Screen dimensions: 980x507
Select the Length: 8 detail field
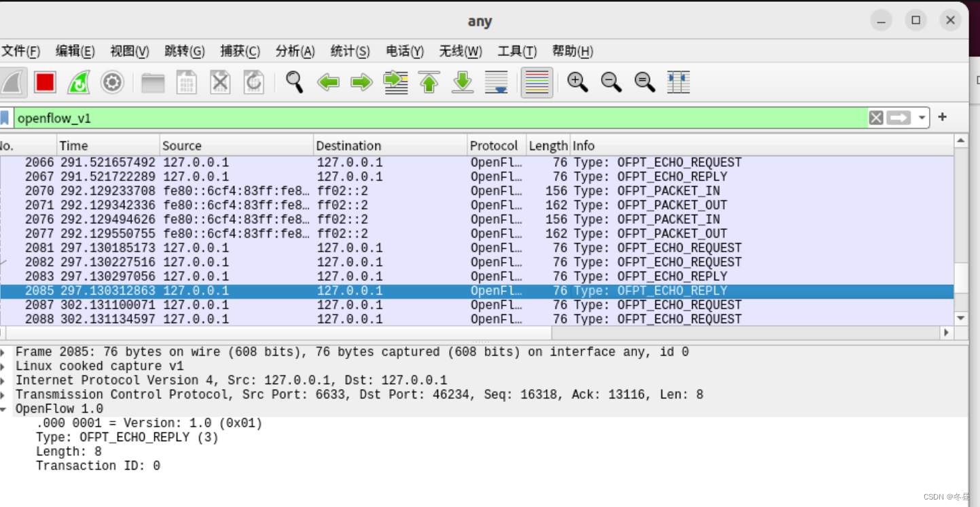[69, 452]
